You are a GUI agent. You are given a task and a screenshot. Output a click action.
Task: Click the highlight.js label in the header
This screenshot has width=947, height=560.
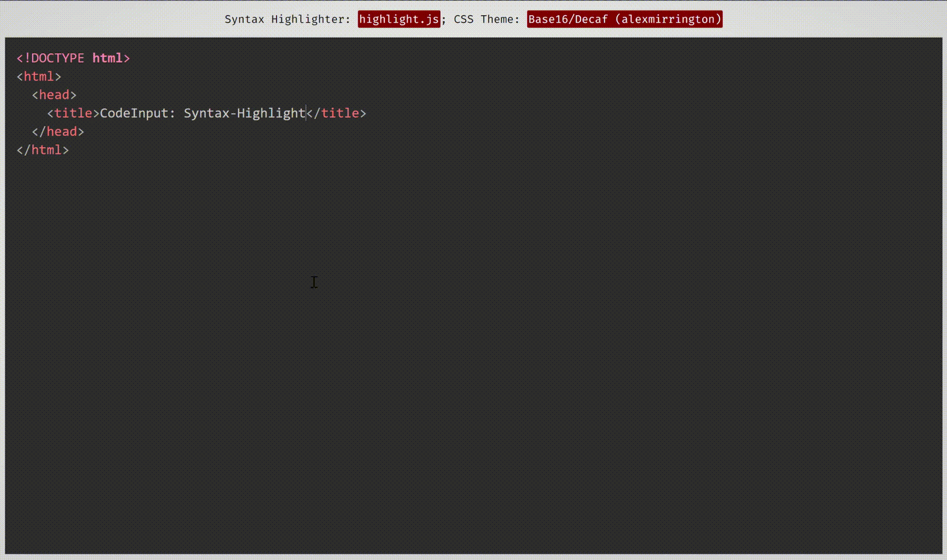[398, 19]
